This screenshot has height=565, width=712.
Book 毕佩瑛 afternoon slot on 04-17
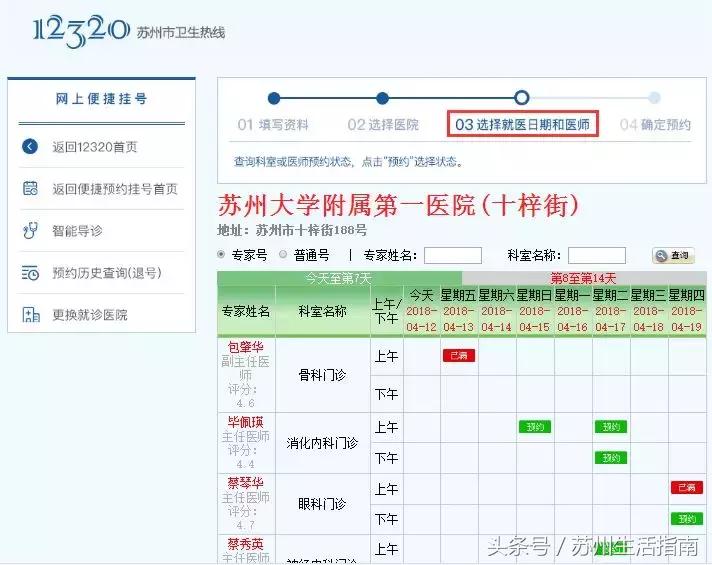[x=611, y=457]
